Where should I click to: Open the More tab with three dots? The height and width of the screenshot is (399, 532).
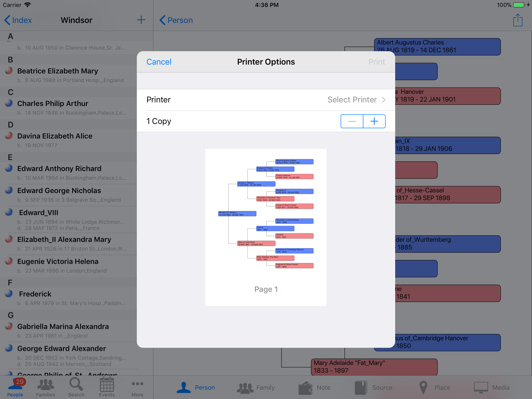137,387
